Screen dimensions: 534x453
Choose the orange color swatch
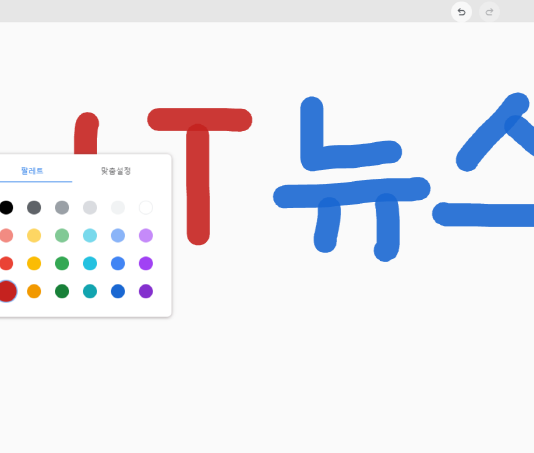click(34, 291)
